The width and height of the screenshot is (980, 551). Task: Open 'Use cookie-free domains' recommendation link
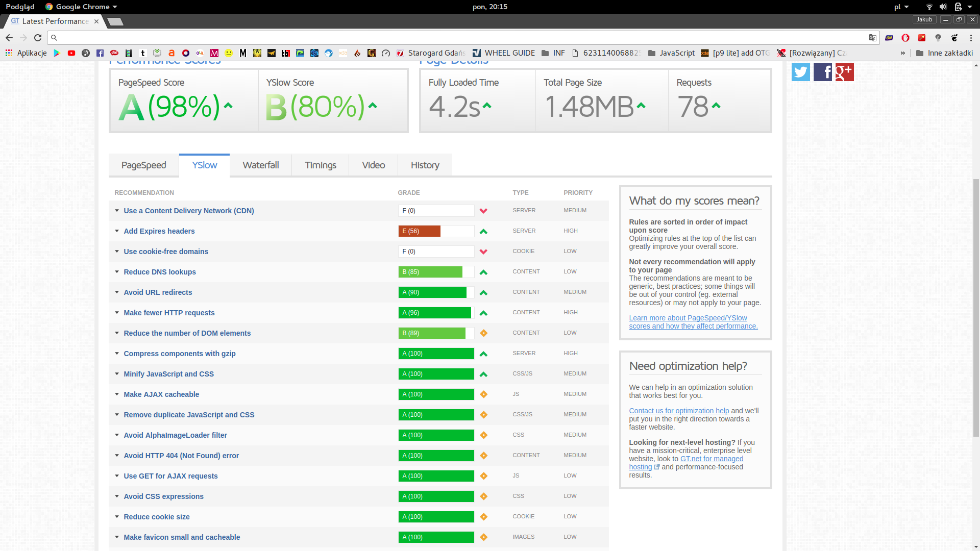(x=166, y=252)
